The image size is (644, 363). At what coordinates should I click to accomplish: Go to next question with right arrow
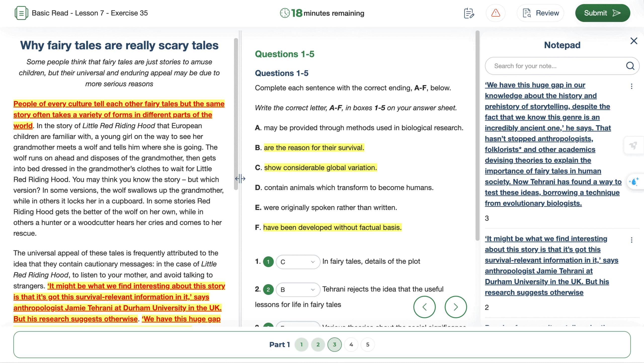tap(456, 307)
